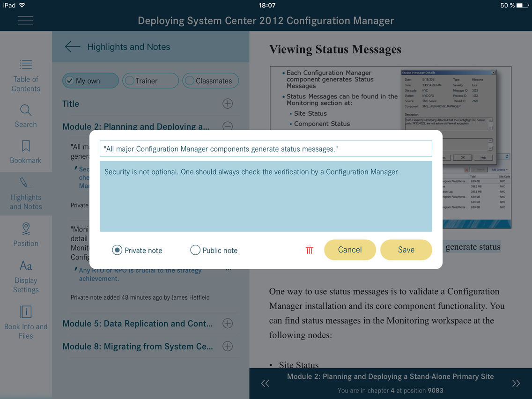Screen dimensions: 532x399
Task: Toggle the Trainer filter
Action: pyautogui.click(x=150, y=81)
